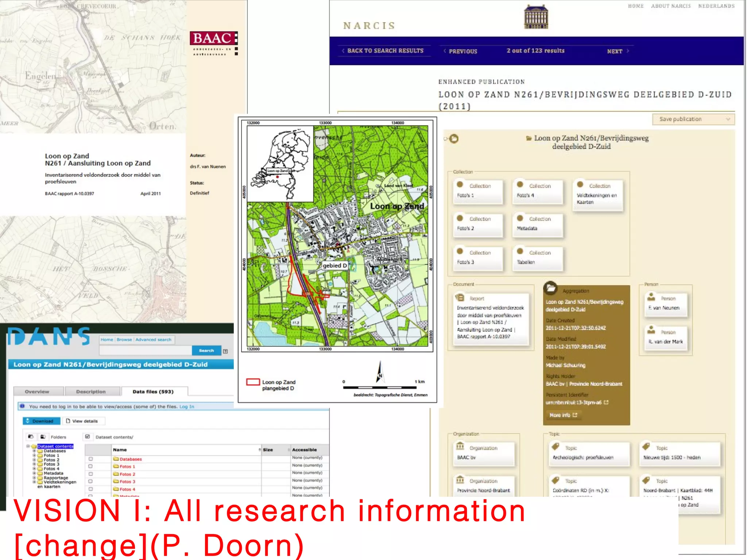Check the Fotos 1 row checkbox
The image size is (747, 560).
point(90,466)
